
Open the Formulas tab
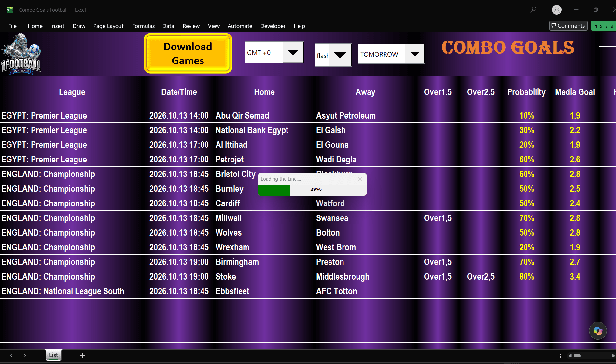(143, 26)
